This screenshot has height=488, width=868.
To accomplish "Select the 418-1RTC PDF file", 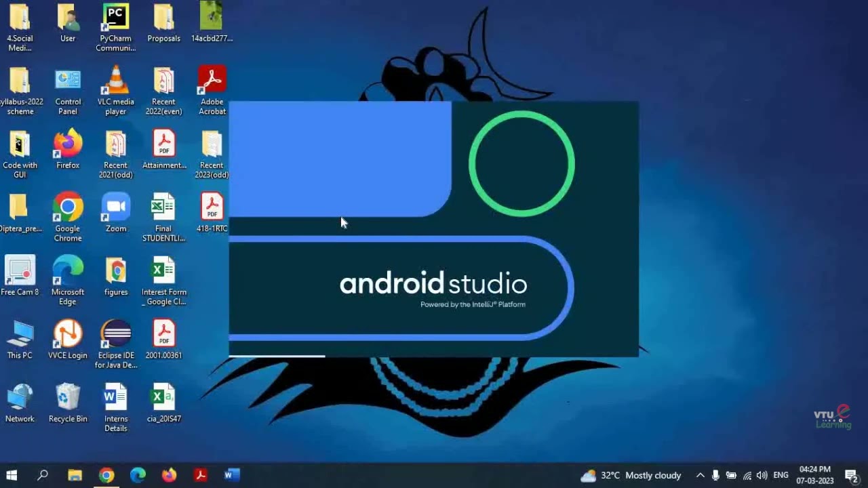I will point(212,213).
